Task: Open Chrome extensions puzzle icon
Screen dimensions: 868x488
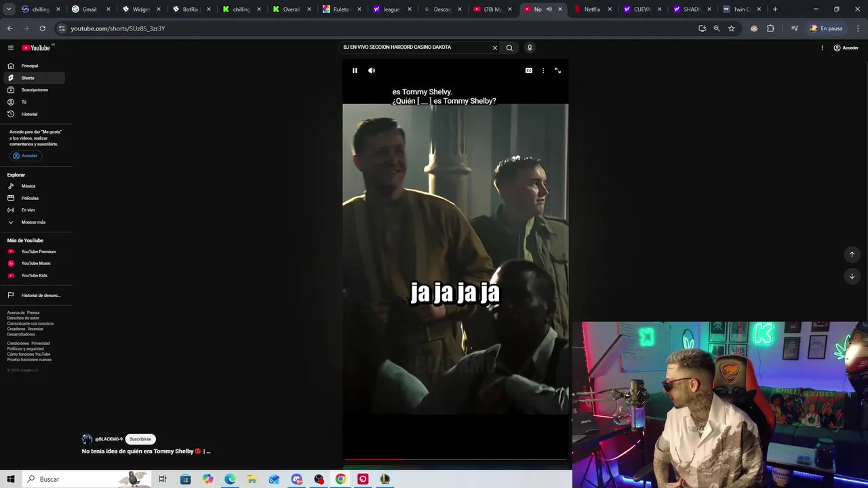Action: (x=770, y=28)
